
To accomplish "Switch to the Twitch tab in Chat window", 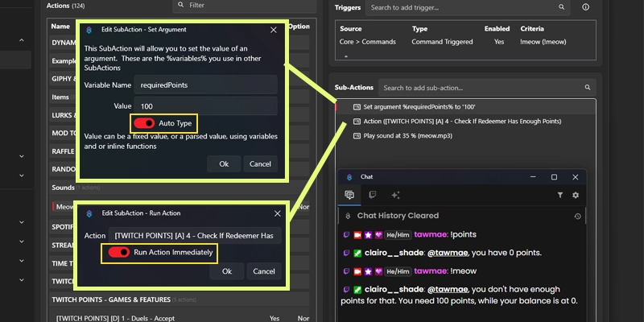I will [373, 195].
